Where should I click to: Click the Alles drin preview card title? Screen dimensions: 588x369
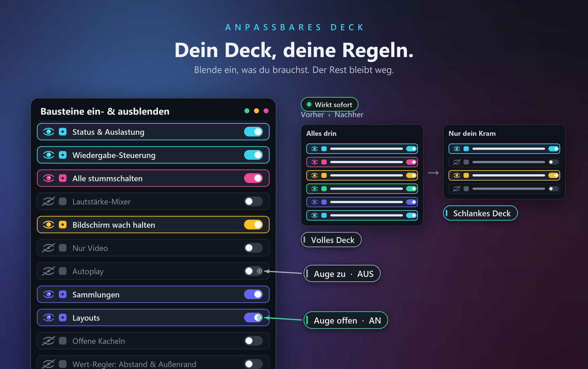click(x=321, y=134)
